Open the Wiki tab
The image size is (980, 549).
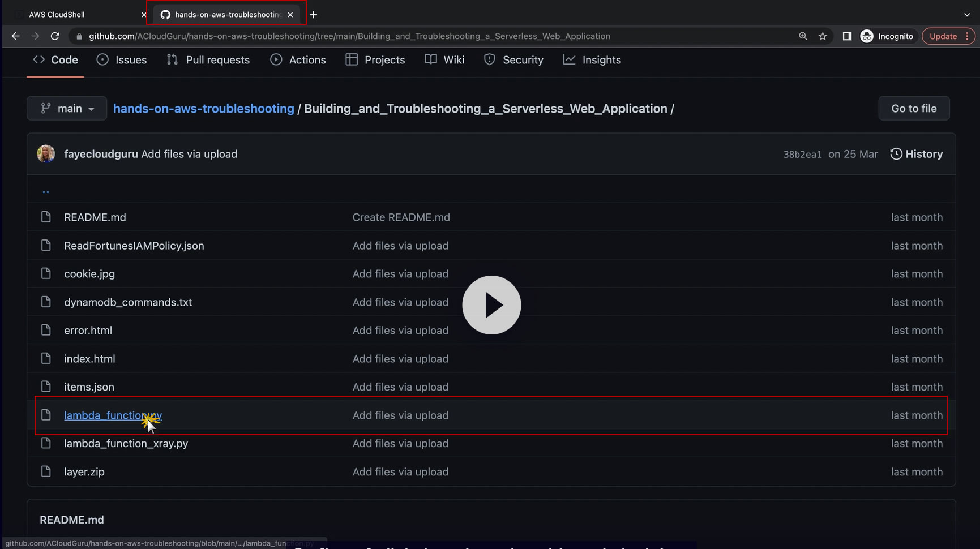click(x=444, y=60)
